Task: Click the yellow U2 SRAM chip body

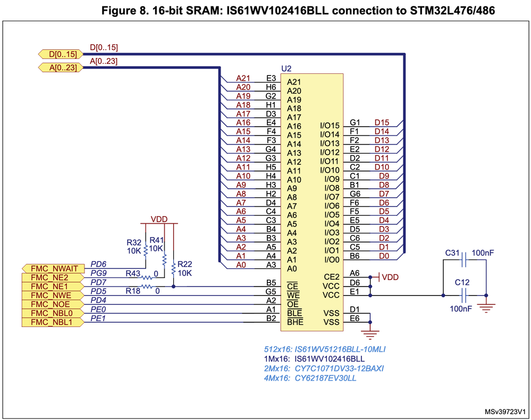Action: tap(312, 202)
